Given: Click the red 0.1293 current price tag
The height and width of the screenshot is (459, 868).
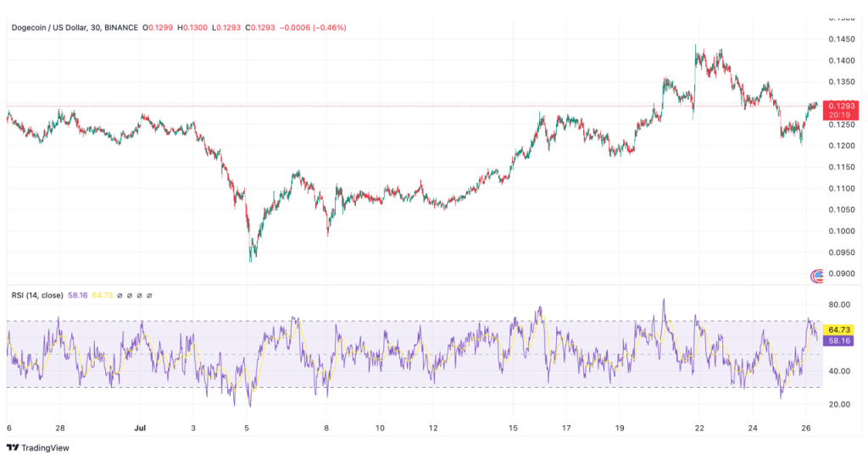Looking at the screenshot, I should click(x=840, y=106).
